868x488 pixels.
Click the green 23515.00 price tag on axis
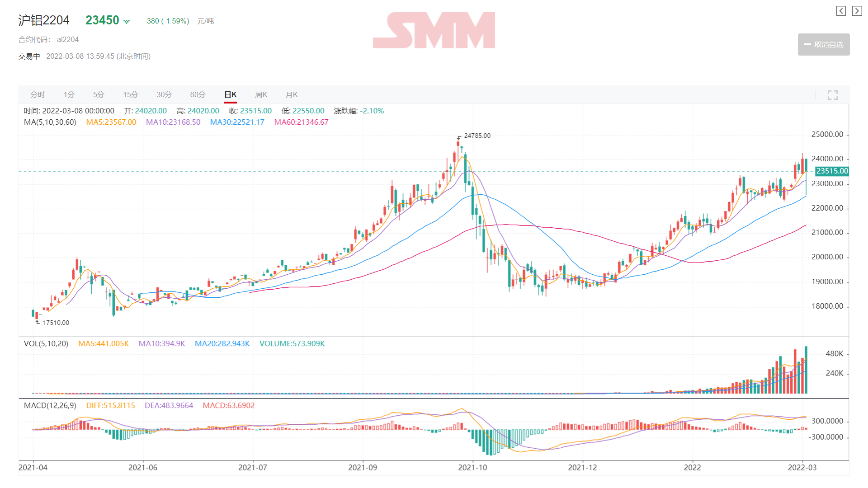pyautogui.click(x=832, y=171)
